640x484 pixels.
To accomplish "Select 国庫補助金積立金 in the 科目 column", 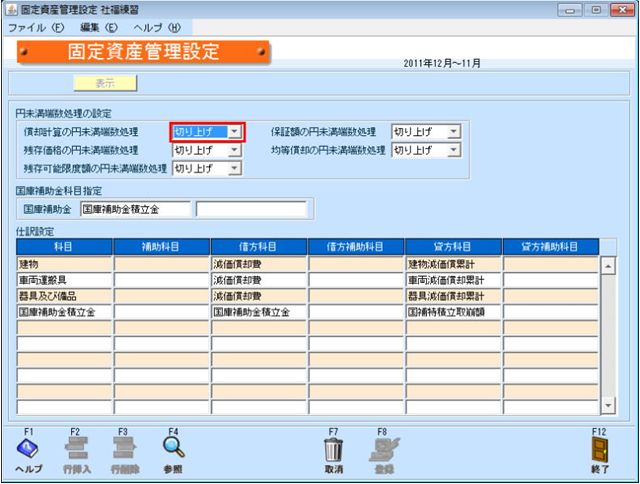I will (64, 312).
